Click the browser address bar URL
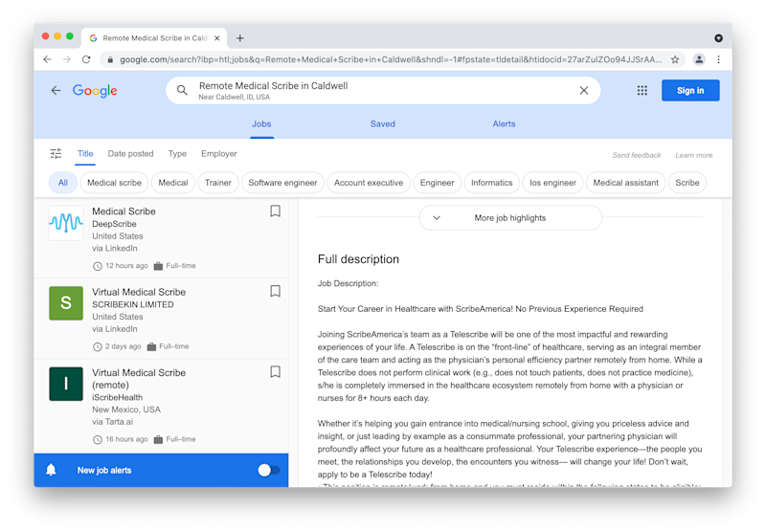 (x=391, y=59)
